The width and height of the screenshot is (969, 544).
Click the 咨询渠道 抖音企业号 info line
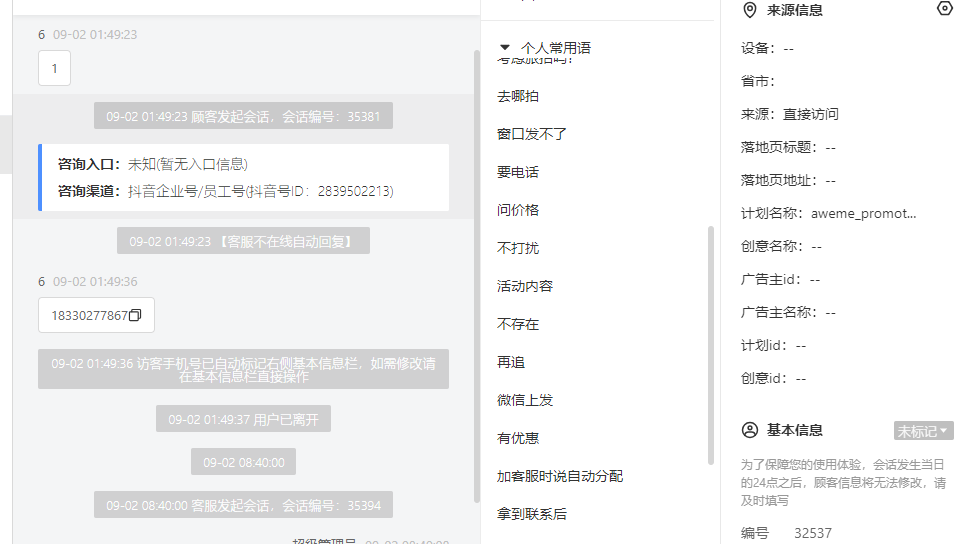[226, 192]
